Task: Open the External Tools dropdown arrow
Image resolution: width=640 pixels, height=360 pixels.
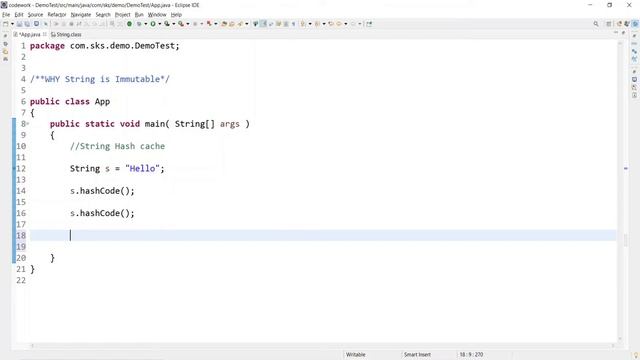Action: (x=188, y=24)
